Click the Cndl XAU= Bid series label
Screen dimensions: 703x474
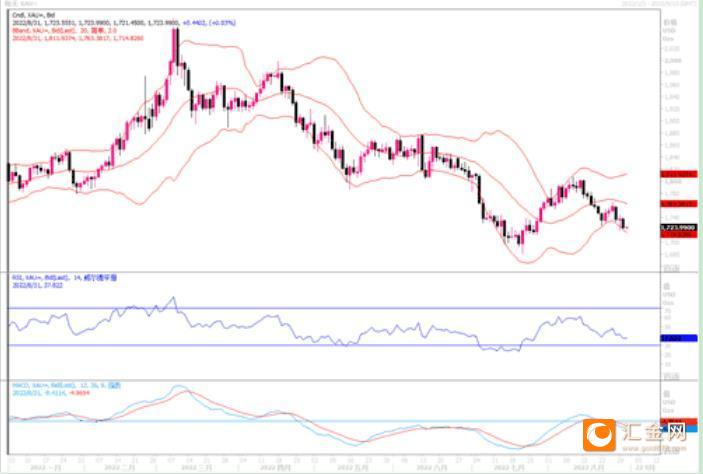click(x=34, y=15)
